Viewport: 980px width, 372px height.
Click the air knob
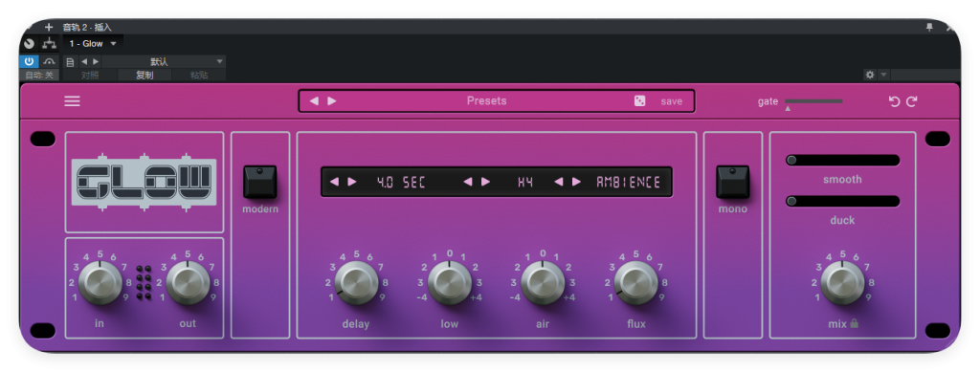543,283
